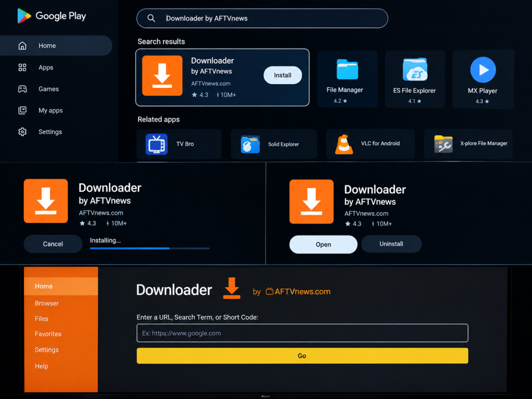This screenshot has height=399, width=532.
Task: Focus the URL or Short Code field
Action: click(x=302, y=333)
